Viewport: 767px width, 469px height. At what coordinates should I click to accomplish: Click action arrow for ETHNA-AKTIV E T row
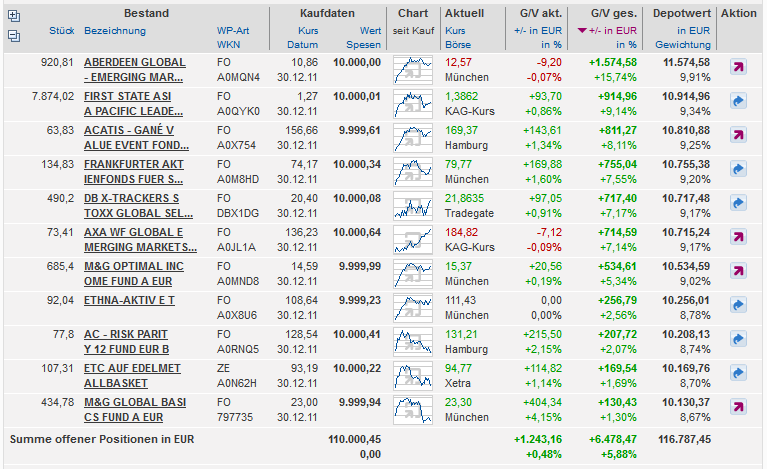point(738,305)
